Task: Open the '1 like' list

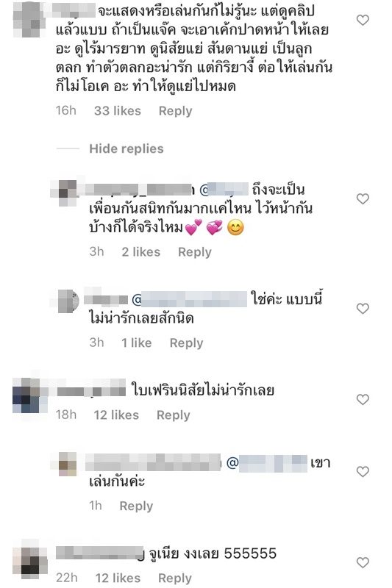Action: [137, 343]
